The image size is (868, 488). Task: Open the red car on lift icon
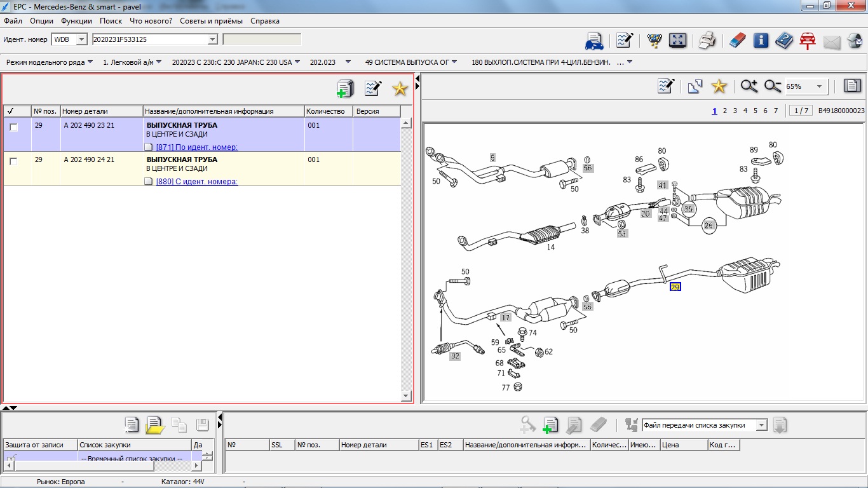(808, 41)
